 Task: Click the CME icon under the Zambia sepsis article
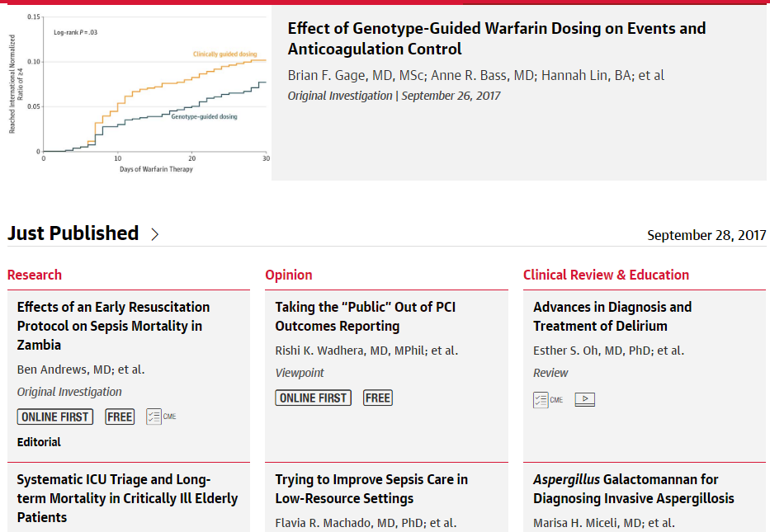[161, 417]
